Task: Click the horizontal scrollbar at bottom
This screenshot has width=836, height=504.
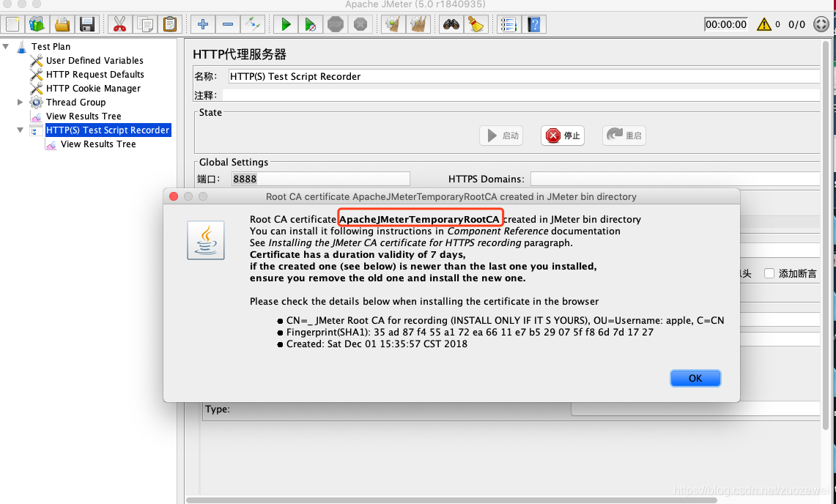Action: click(x=451, y=500)
